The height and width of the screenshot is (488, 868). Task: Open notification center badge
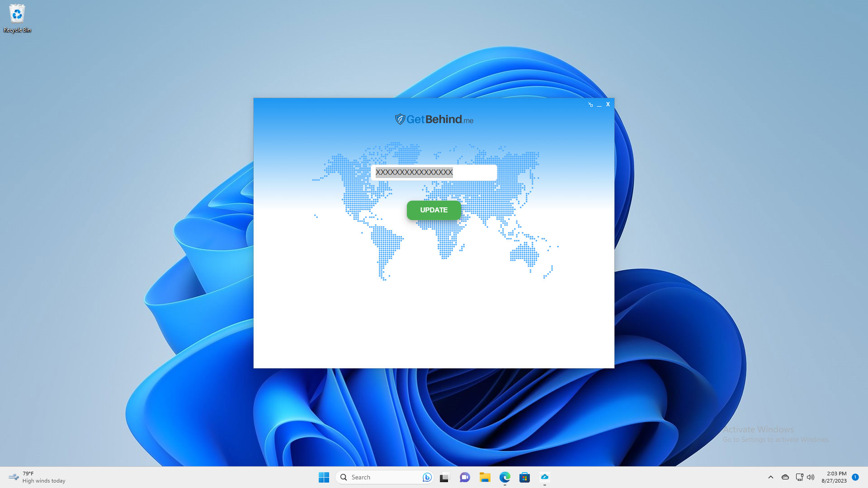pyautogui.click(x=855, y=477)
